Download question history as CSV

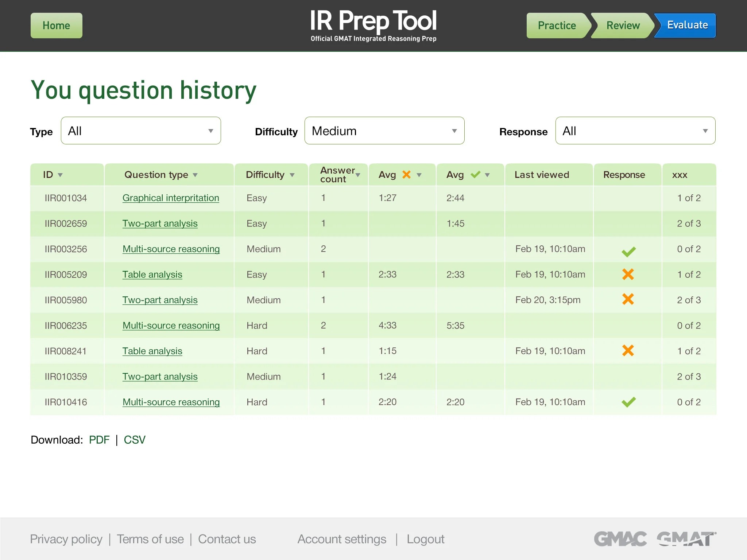135,440
